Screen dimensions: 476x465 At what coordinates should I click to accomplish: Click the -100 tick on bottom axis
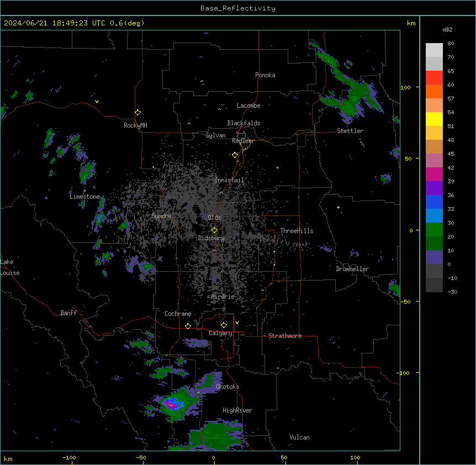pyautogui.click(x=69, y=458)
